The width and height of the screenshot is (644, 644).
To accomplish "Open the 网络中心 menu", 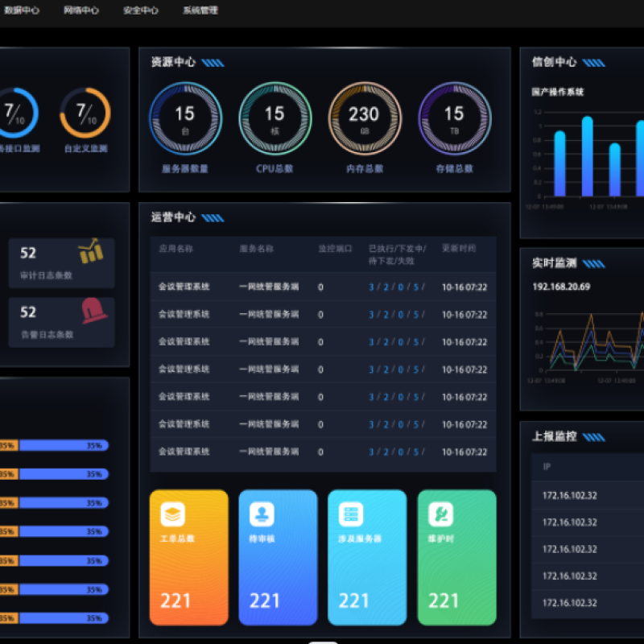I will point(81,10).
